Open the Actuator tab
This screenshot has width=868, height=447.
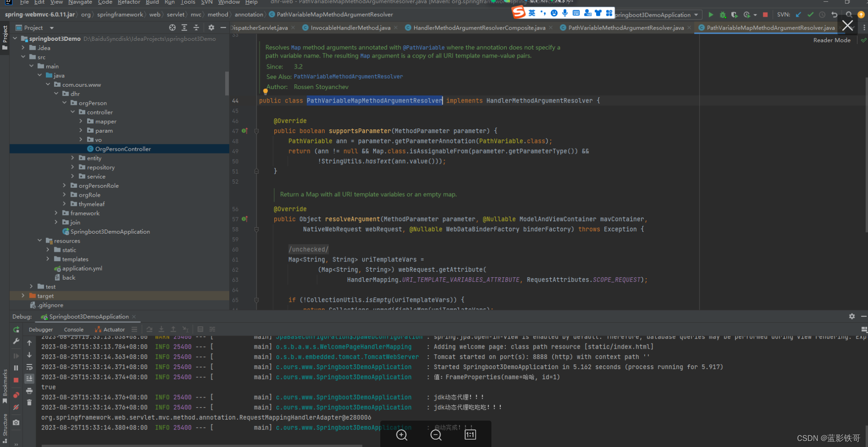110,330
